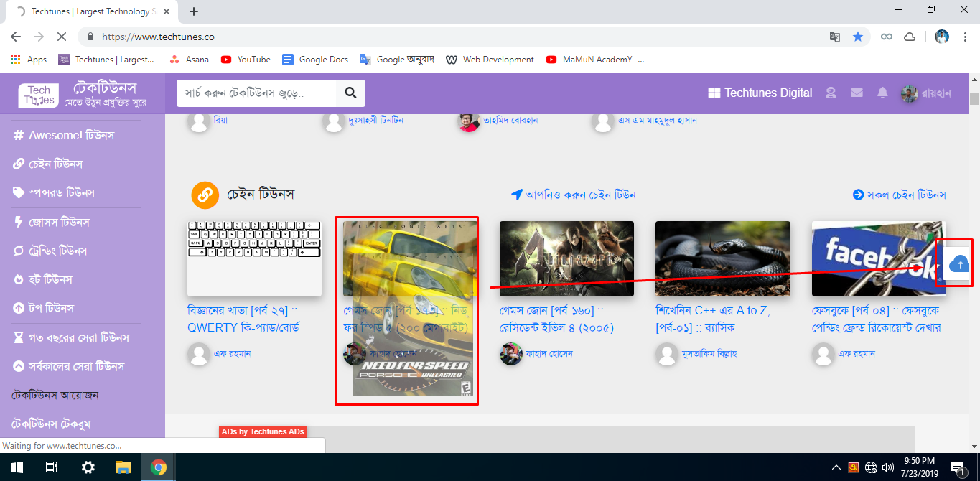The width and height of the screenshot is (980, 481).
Task: Open author তাহমিদ বোরহান profile
Action: point(510,121)
